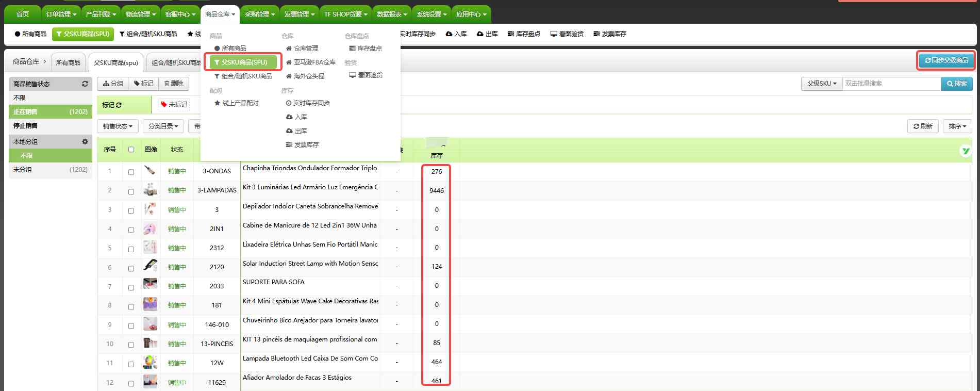Click stock value 9446 for 3-LAMPADAS
Image resolution: width=980 pixels, height=391 pixels.
coord(437,191)
